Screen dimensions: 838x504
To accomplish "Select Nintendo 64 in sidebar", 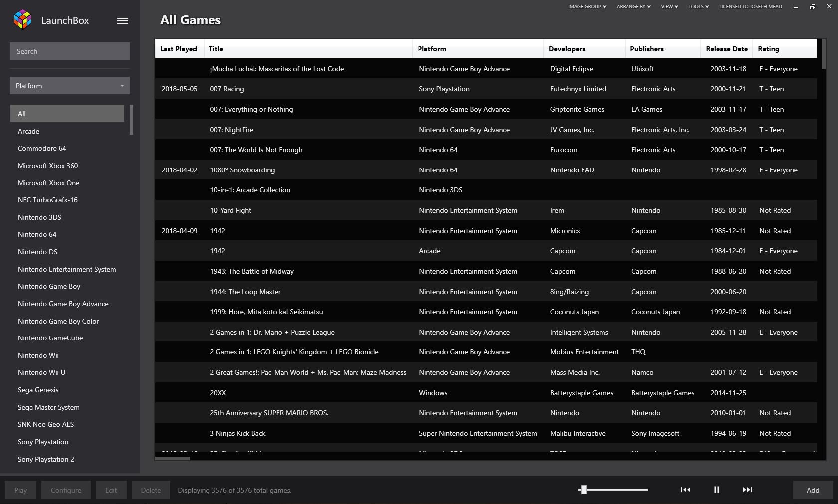I will (67, 234).
